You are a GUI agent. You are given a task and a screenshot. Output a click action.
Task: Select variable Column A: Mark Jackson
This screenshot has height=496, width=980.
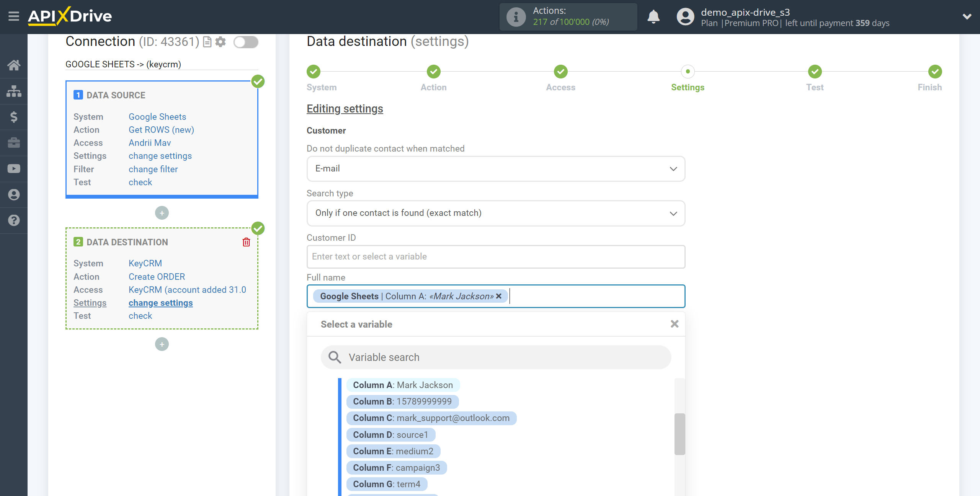(x=403, y=385)
